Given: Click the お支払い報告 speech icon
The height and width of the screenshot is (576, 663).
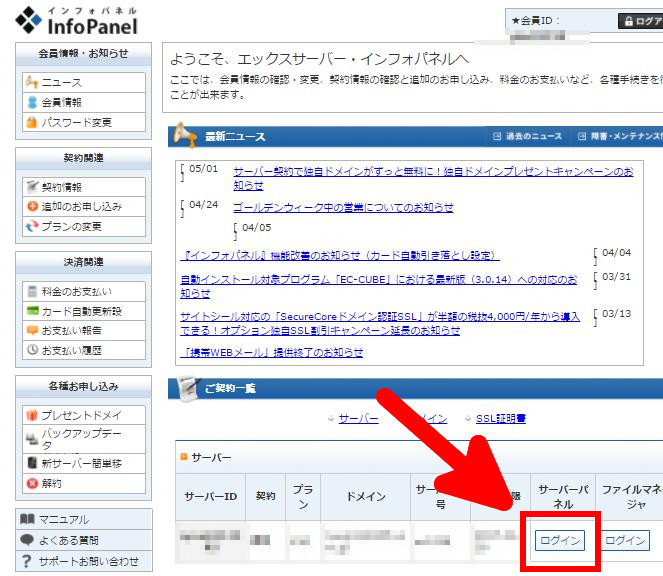Looking at the screenshot, I should coord(32,330).
